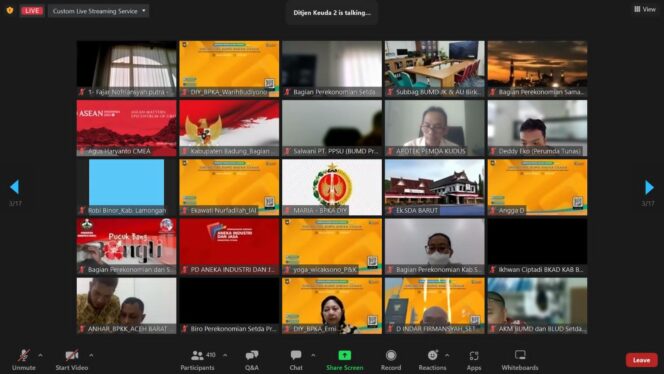Expand the arrow next to Participants
The width and height of the screenshot is (664, 374).
click(x=225, y=355)
